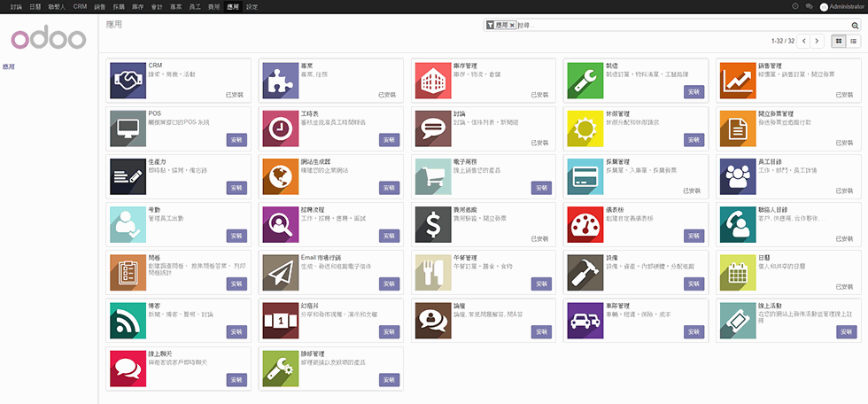The width and height of the screenshot is (868, 404).
Task: Open the red dashboard gauge icon
Action: tap(585, 223)
